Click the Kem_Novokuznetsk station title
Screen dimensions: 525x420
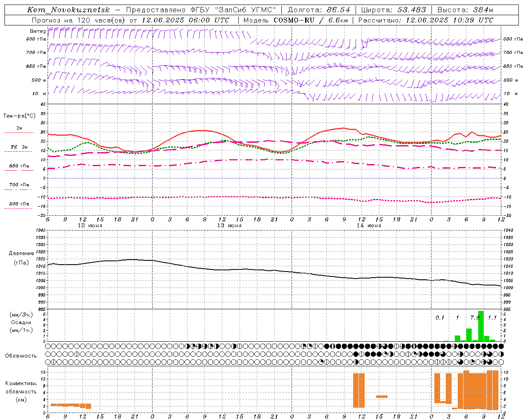[x=69, y=10]
